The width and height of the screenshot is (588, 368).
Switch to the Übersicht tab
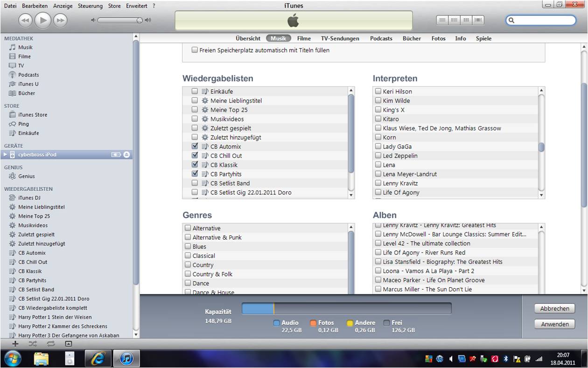point(248,39)
